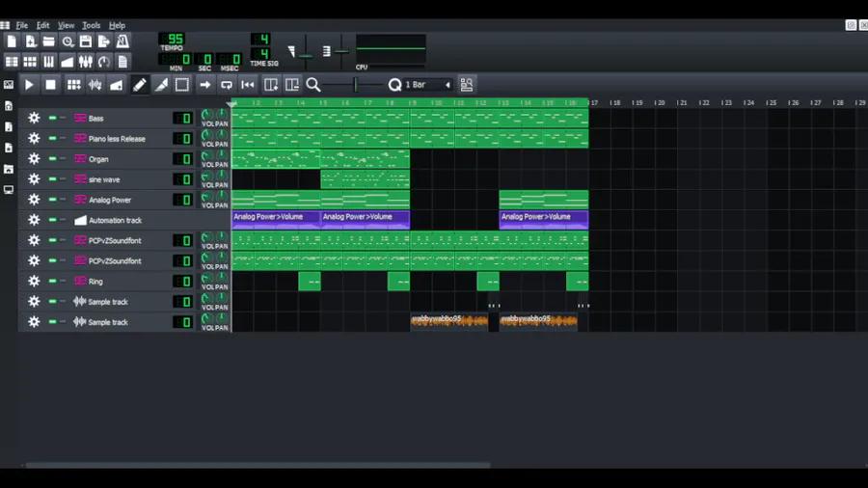Open the Automation Editor icon
868x488 pixels.
point(68,62)
